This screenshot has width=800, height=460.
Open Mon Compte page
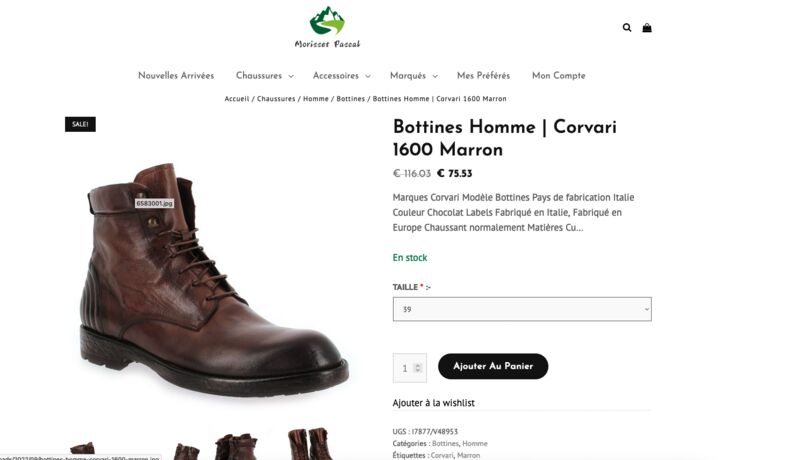[559, 75]
